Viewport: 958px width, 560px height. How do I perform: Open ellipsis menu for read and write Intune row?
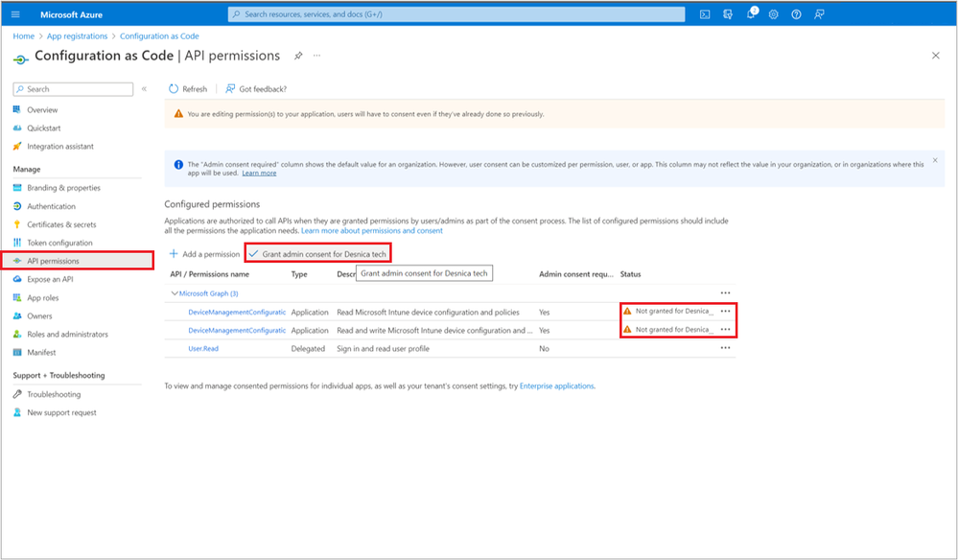[x=725, y=330]
